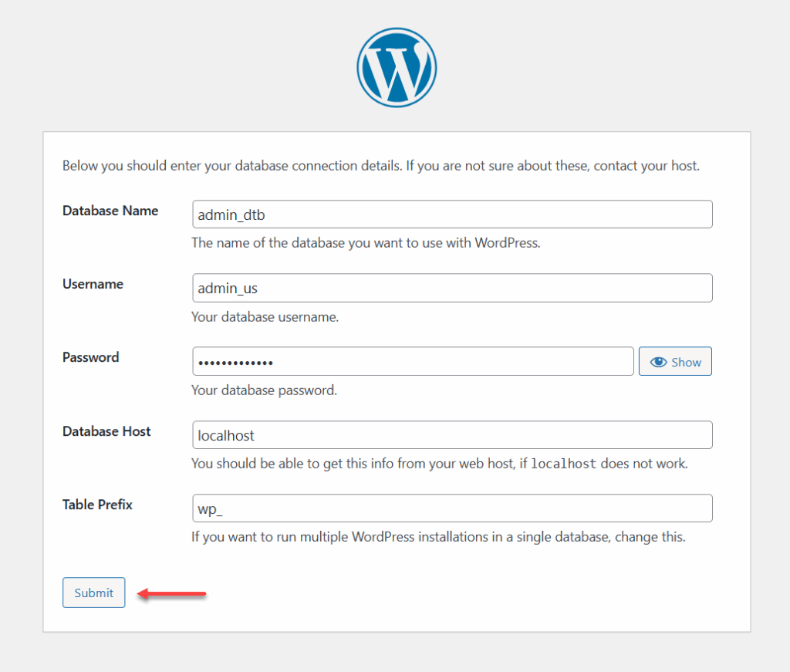
Task: Toggle password visibility off after showing
Action: tap(675, 361)
